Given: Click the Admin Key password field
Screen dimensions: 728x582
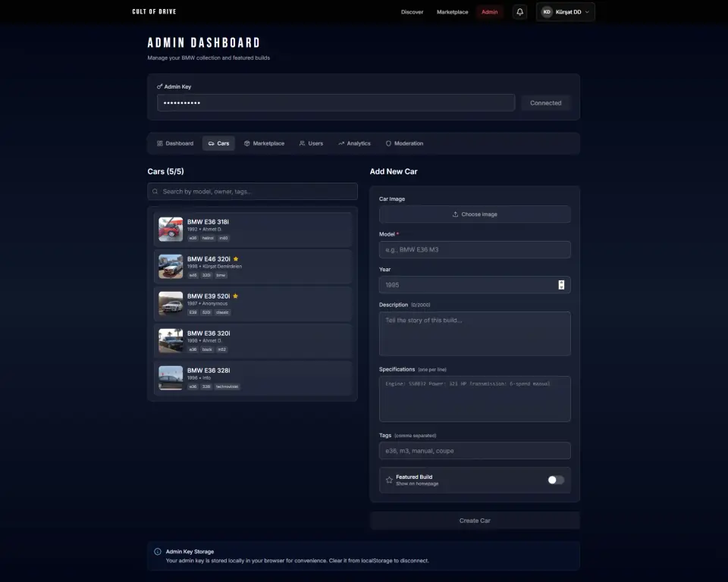Looking at the screenshot, I should pyautogui.click(x=336, y=103).
